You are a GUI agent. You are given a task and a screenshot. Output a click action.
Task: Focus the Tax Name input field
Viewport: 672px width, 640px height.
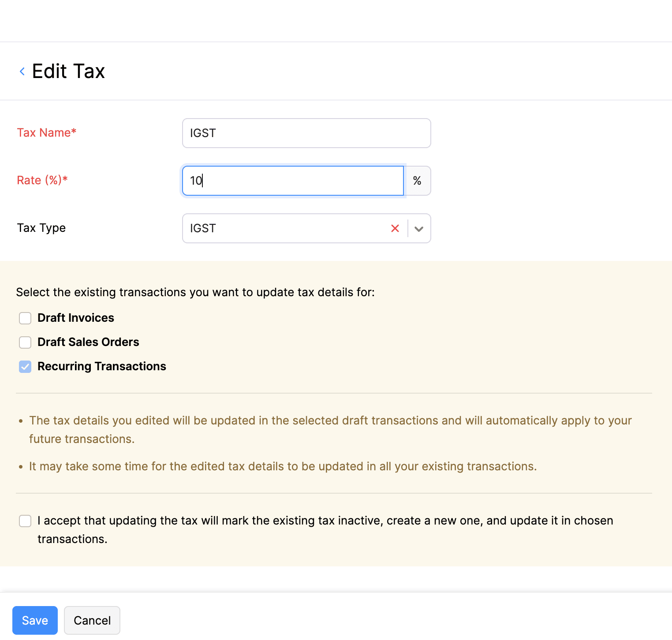coord(306,133)
